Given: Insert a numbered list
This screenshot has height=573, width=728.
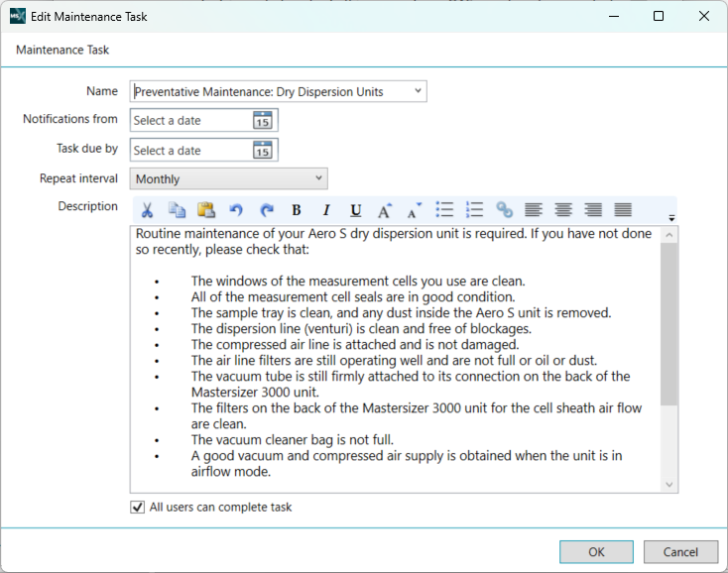Looking at the screenshot, I should pyautogui.click(x=474, y=210).
